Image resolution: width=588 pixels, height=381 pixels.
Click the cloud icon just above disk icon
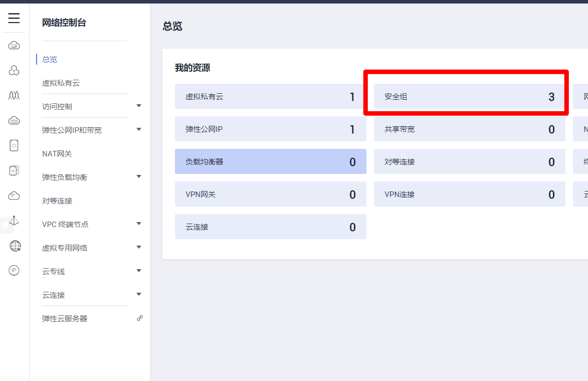[x=14, y=121]
